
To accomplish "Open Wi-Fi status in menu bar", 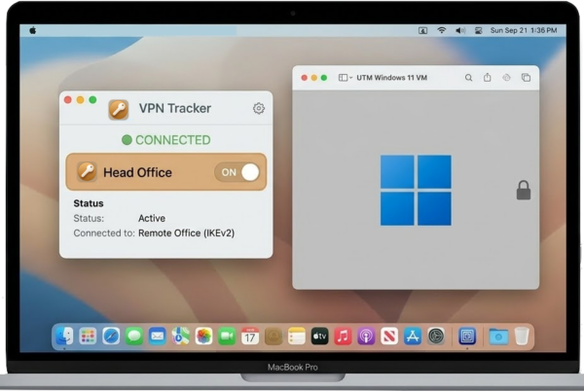I will pyautogui.click(x=441, y=30).
